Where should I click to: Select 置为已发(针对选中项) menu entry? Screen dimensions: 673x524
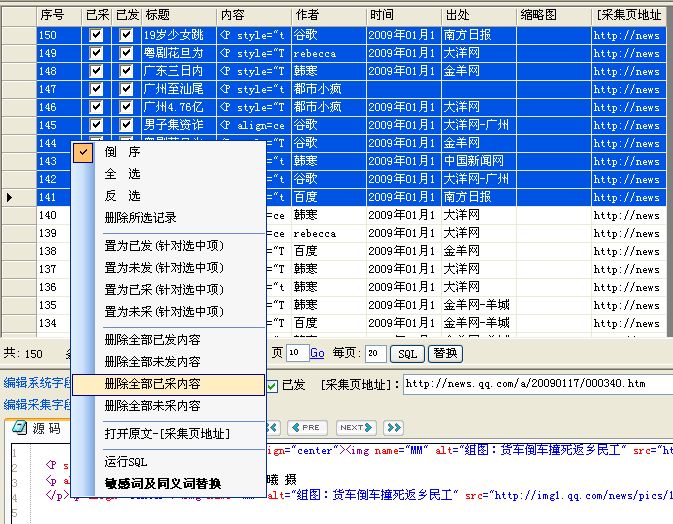click(x=168, y=246)
